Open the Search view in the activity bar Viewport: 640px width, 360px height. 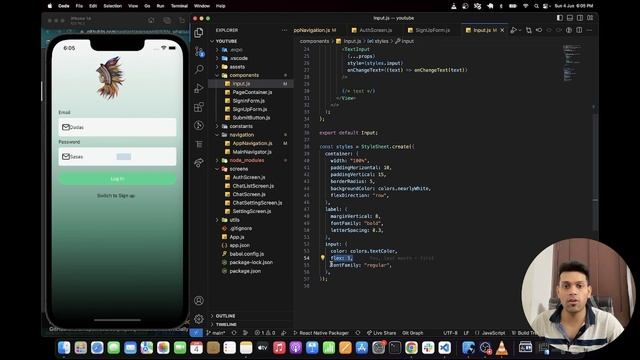(x=199, y=69)
